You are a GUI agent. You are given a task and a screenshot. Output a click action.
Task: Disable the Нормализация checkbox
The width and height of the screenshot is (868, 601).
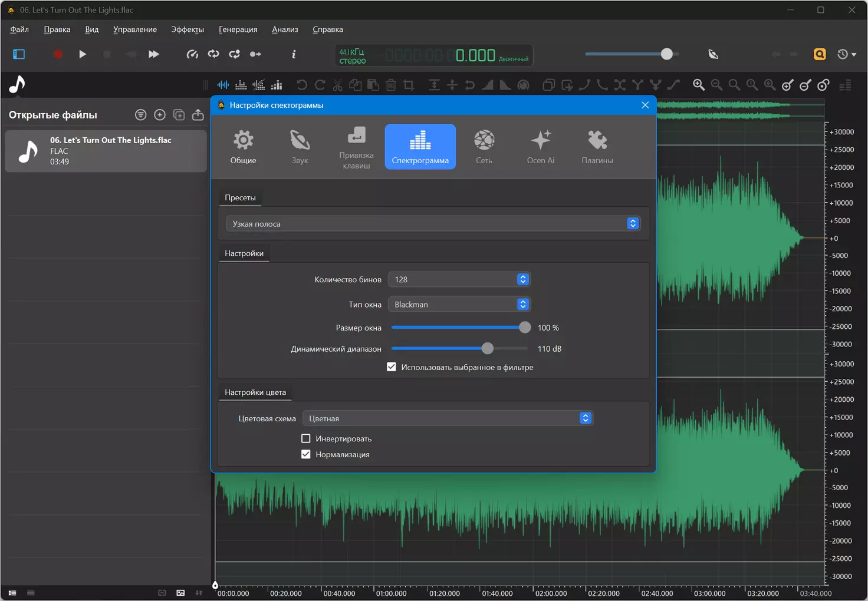click(x=306, y=454)
